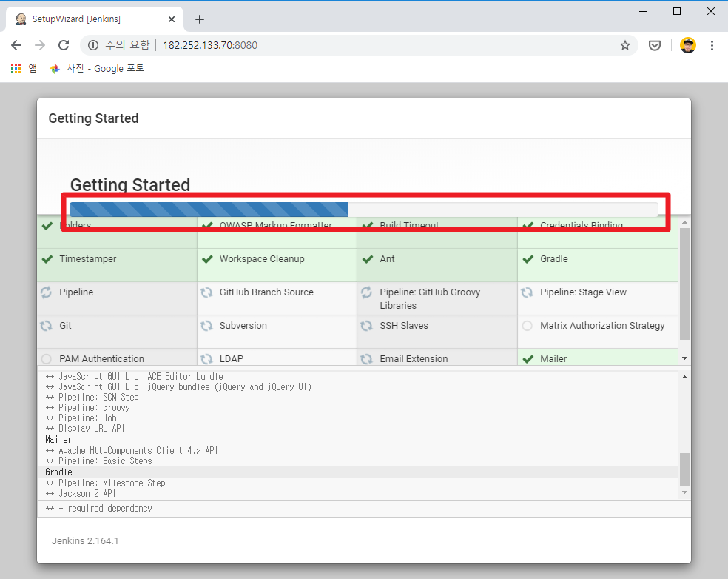Click the browser forward arrow
Image resolution: width=728 pixels, height=579 pixels.
(40, 45)
